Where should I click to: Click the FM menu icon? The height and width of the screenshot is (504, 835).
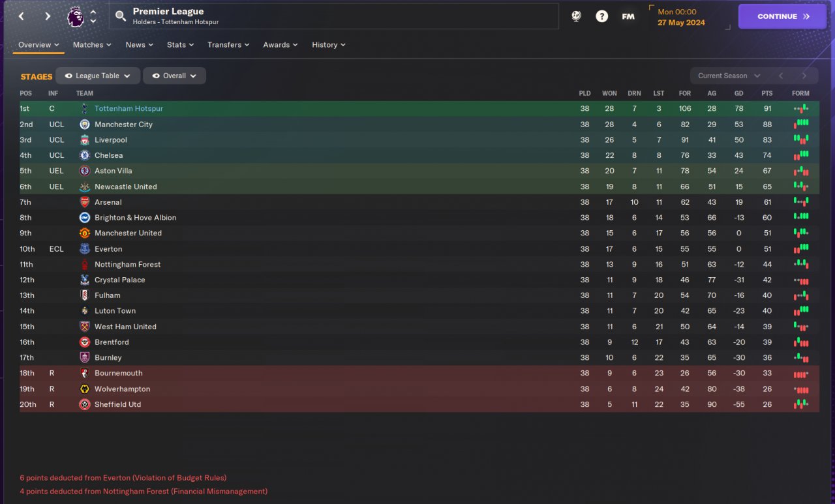(x=628, y=16)
